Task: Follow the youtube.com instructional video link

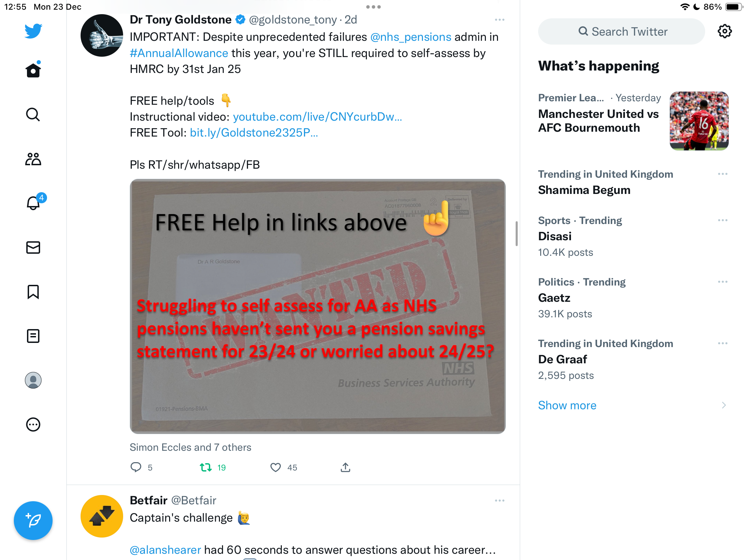Action: point(317,117)
